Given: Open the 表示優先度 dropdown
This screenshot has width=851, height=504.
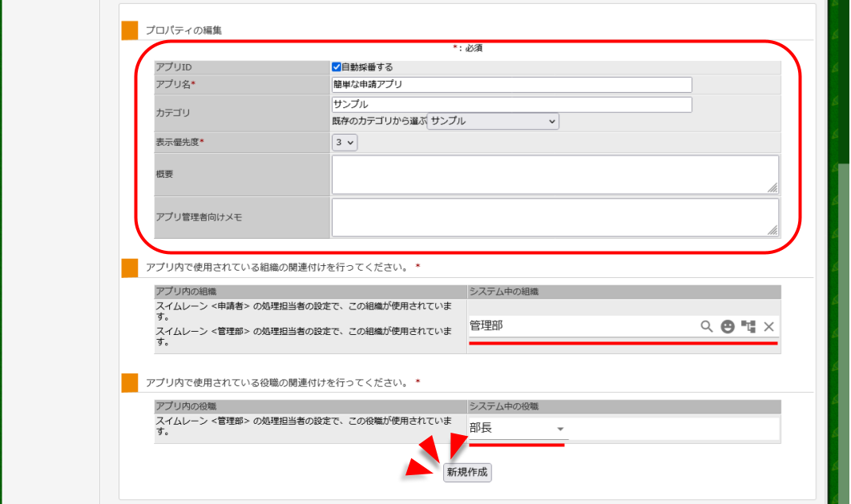Looking at the screenshot, I should point(345,142).
